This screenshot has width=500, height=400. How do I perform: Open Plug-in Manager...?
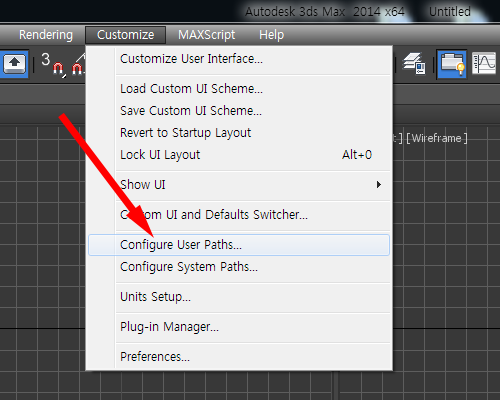click(x=239, y=327)
